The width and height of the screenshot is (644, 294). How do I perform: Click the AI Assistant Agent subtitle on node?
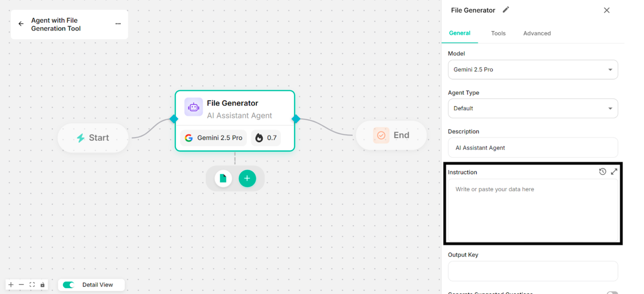tap(239, 116)
